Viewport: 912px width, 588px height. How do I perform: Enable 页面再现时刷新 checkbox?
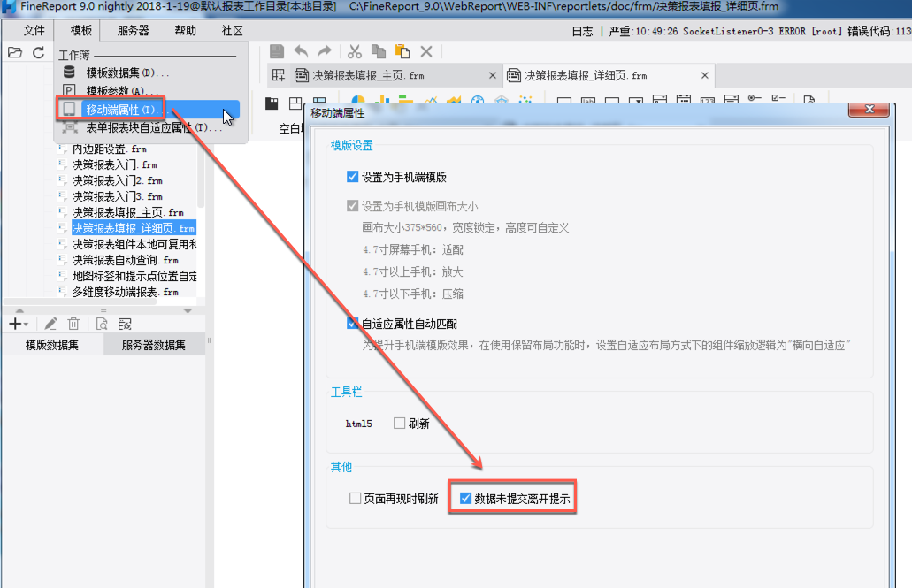click(x=355, y=499)
